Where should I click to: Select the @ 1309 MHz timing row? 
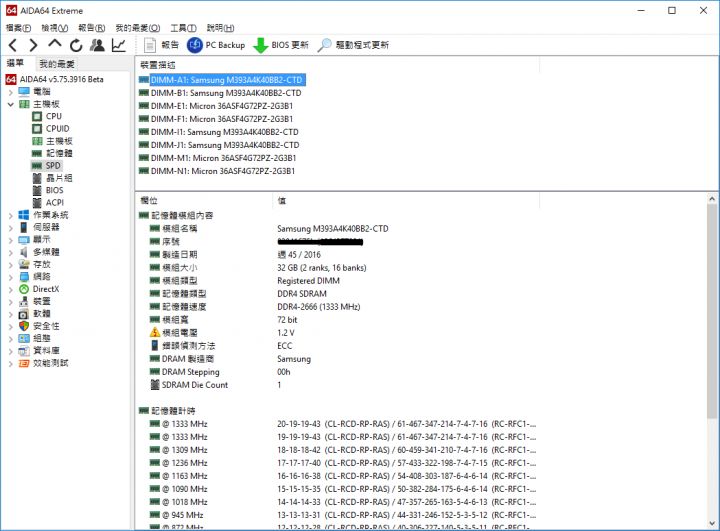click(342, 450)
